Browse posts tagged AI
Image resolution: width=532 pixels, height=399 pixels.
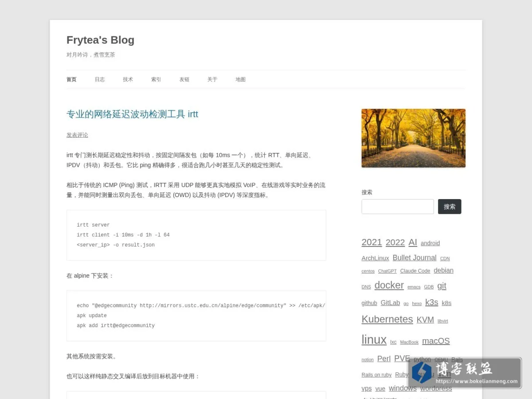point(413,242)
